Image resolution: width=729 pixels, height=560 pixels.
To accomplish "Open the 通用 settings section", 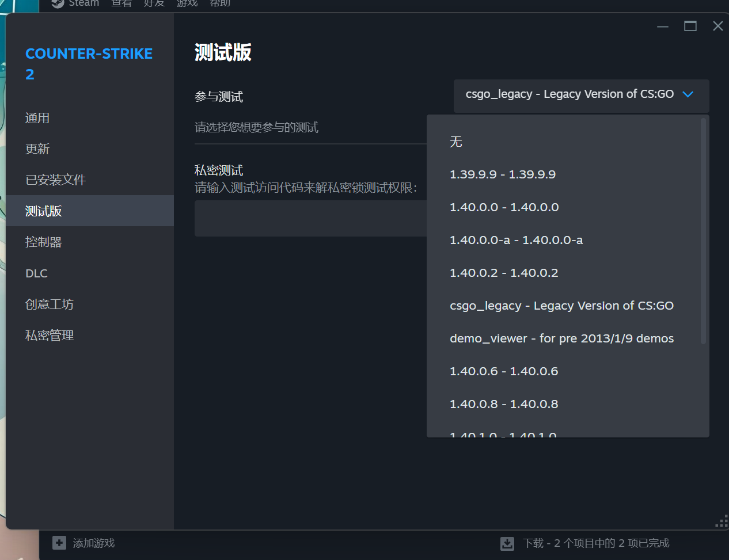I will [x=89, y=118].
